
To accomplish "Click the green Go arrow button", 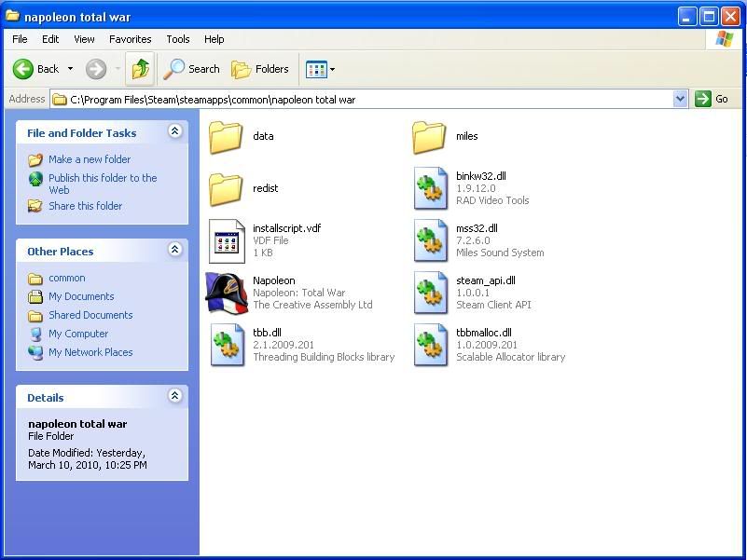I will [x=703, y=99].
